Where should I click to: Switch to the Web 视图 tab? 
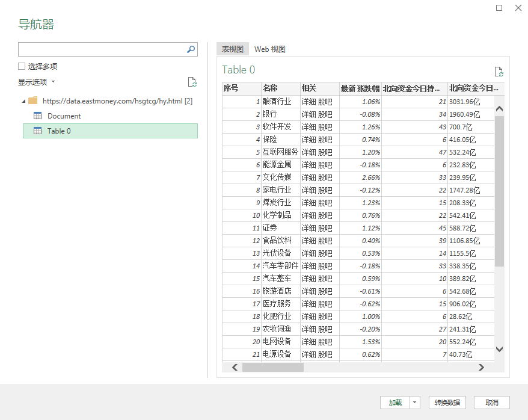(x=270, y=49)
